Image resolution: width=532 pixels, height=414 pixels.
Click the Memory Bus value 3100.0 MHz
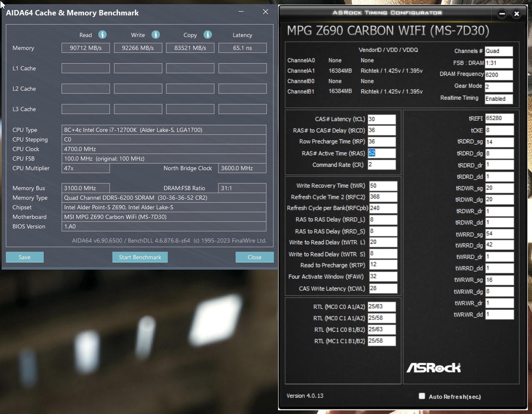[86, 188]
